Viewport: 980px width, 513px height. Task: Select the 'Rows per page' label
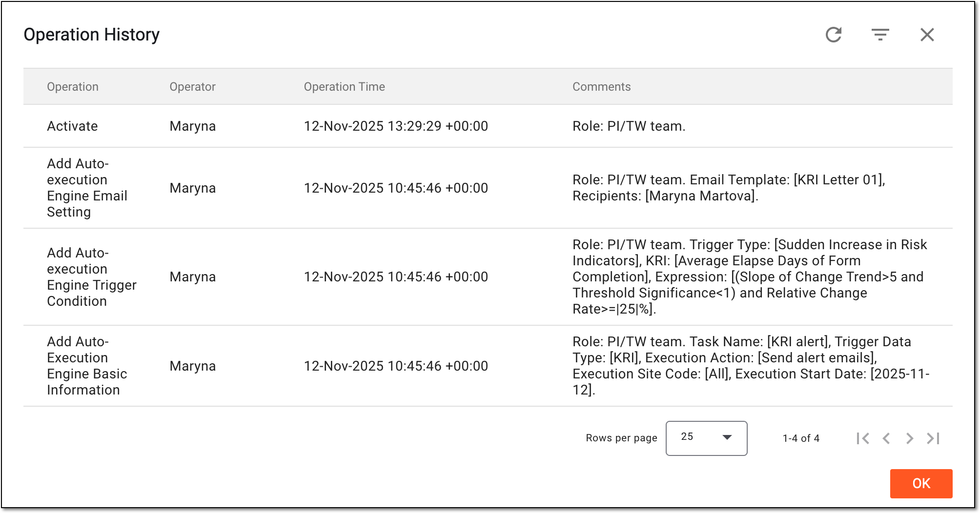click(621, 438)
